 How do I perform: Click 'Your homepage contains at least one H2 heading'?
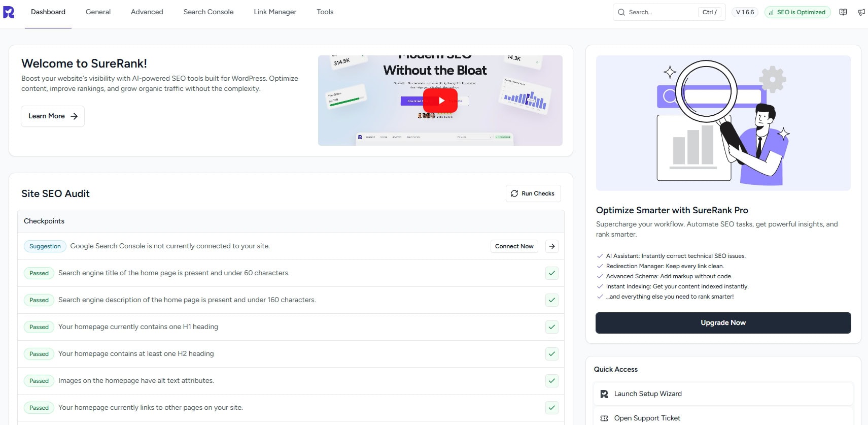point(136,354)
